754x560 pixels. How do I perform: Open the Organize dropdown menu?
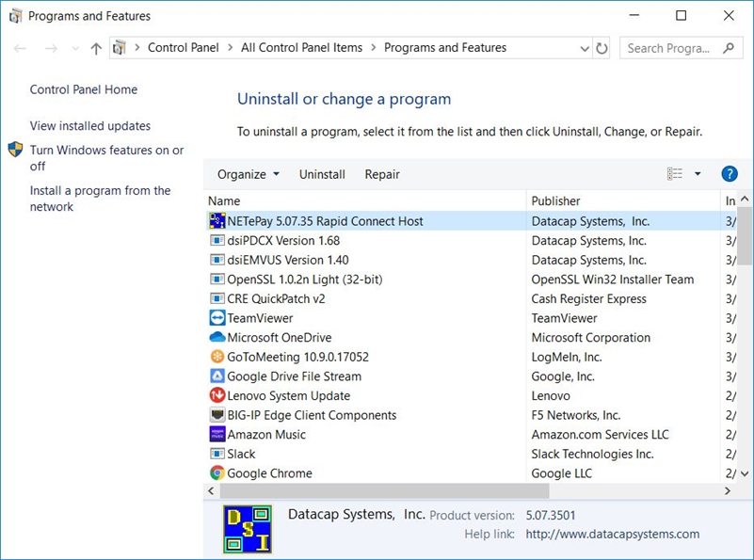(249, 174)
